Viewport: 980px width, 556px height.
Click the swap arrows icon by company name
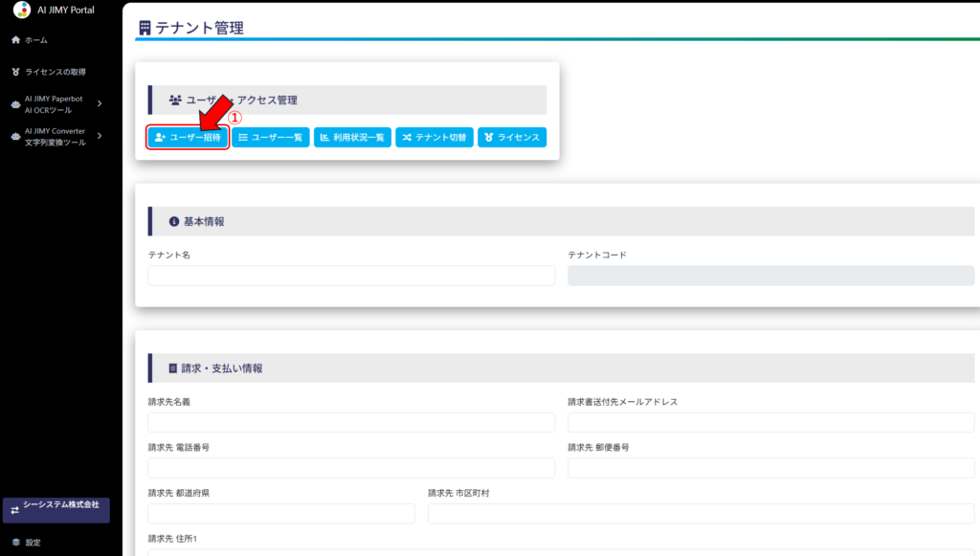(x=15, y=510)
